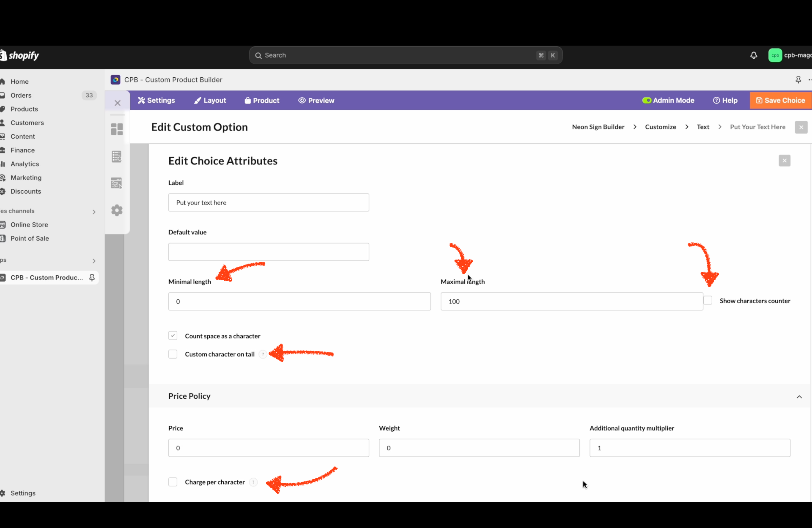
Task: Open the options table icon in CPB rail
Action: click(117, 183)
